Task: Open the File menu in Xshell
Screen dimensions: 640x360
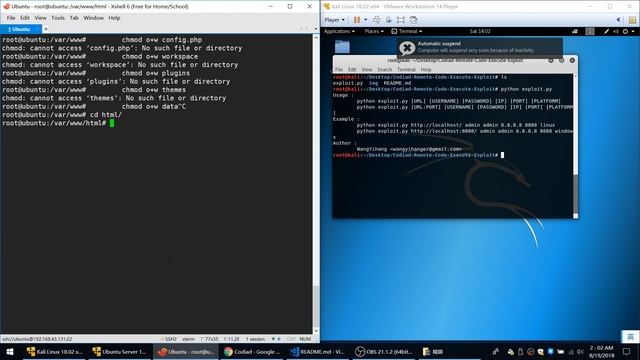Action: (x=11, y=18)
